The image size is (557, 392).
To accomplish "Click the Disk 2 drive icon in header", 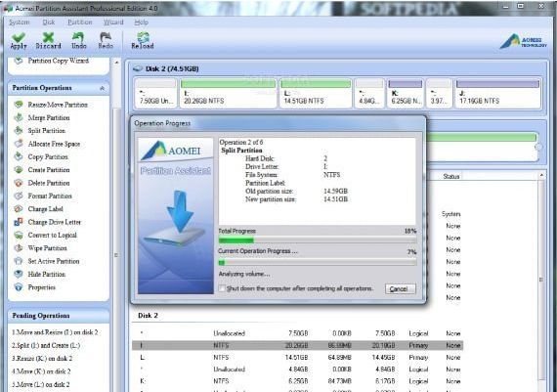I will point(138,68).
